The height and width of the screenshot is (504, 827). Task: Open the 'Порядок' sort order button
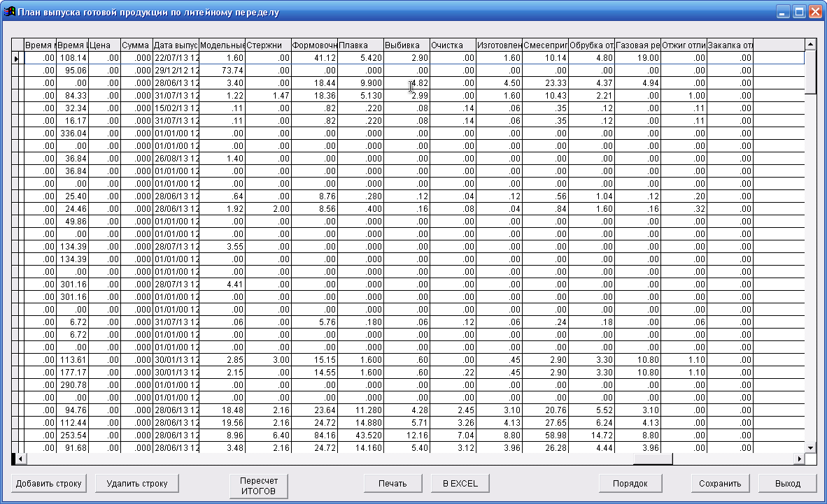[629, 483]
